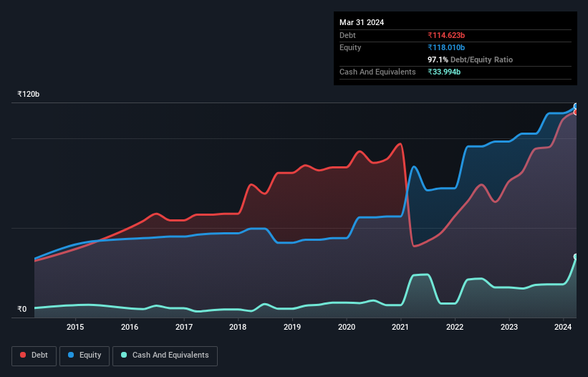
Task: Click the Debt row label in tooltip
Action: coord(347,35)
